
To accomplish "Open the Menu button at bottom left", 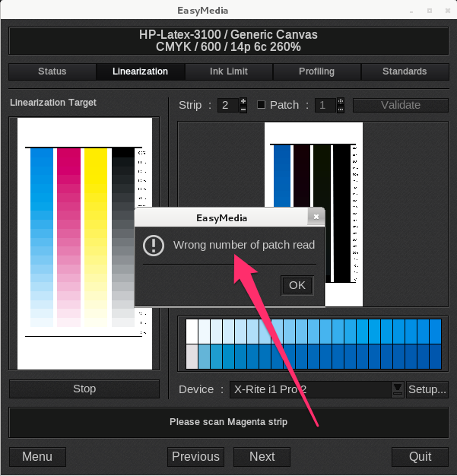I will coord(37,456).
